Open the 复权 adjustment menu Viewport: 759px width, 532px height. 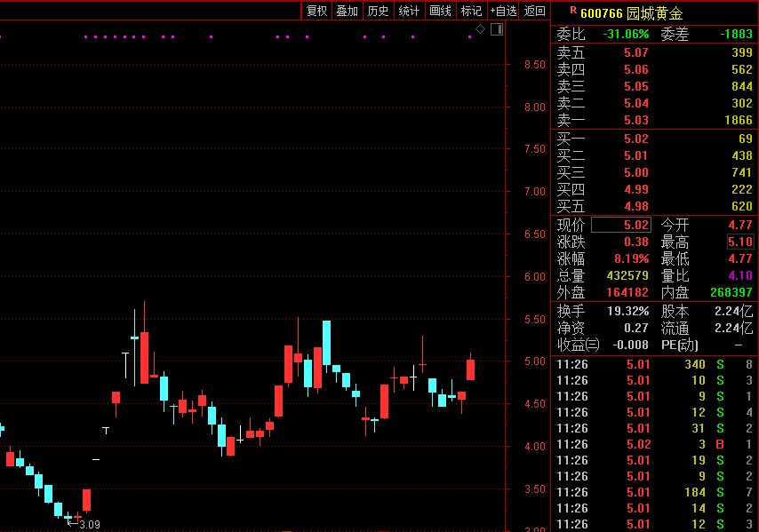[x=316, y=11]
